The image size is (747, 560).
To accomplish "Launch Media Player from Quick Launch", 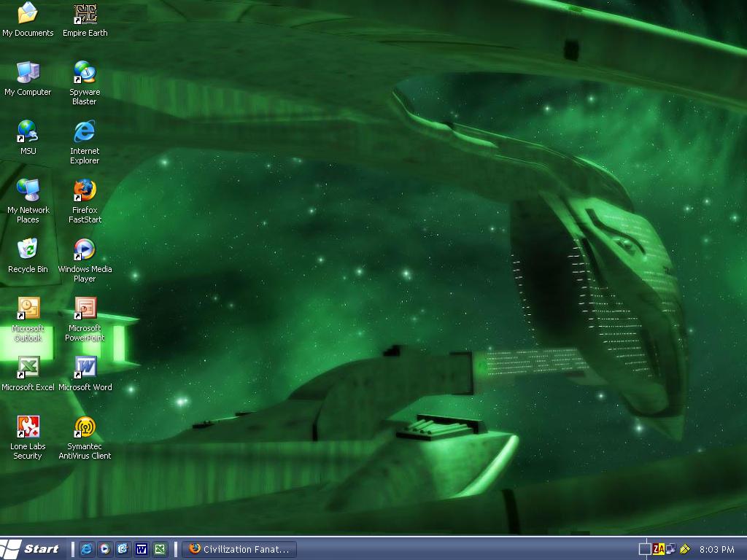I will pos(105,549).
